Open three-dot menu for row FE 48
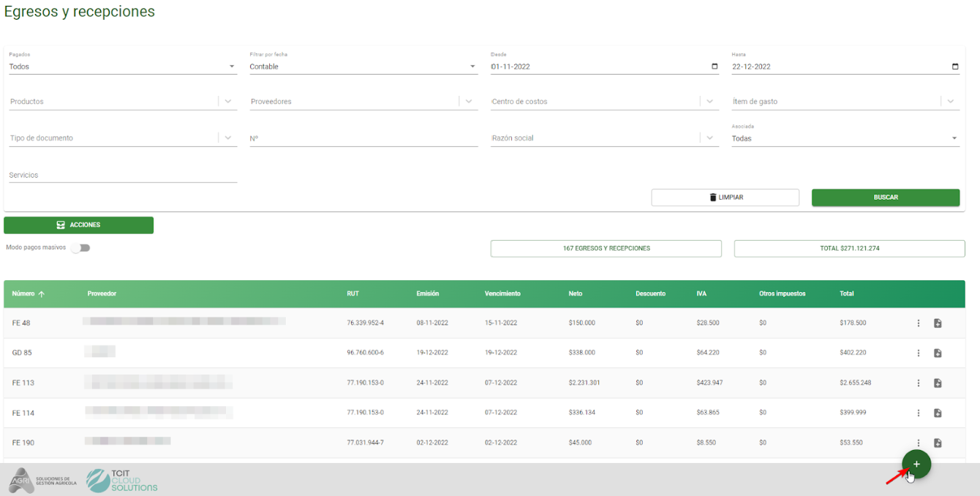 [919, 323]
